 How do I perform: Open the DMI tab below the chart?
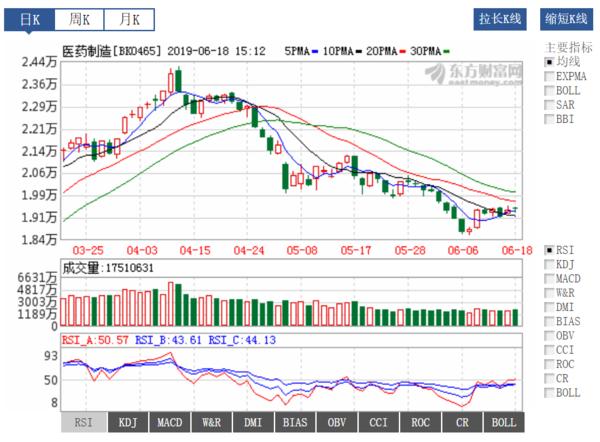[x=253, y=422]
